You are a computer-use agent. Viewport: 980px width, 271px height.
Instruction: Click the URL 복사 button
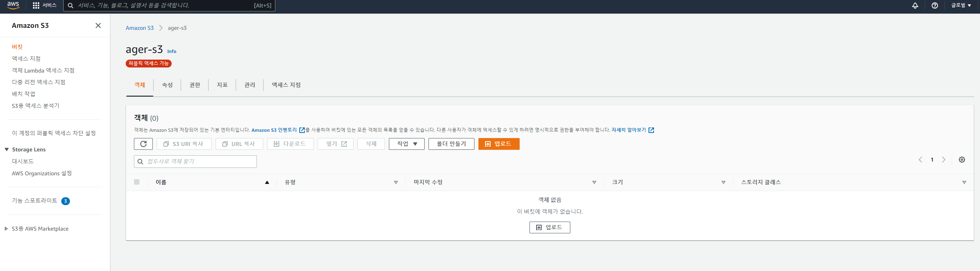(239, 144)
